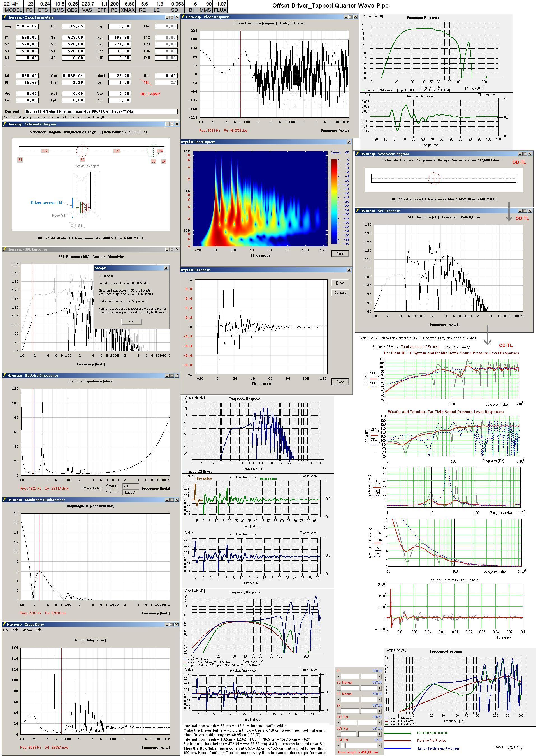Click the Atc input field
The height and width of the screenshot is (756, 538).
120,100
